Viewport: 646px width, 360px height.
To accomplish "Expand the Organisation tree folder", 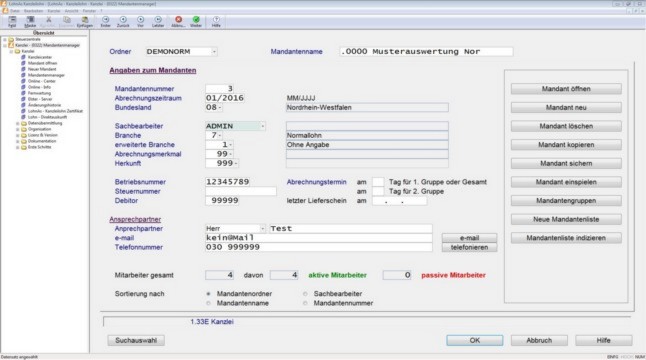I will [18, 129].
